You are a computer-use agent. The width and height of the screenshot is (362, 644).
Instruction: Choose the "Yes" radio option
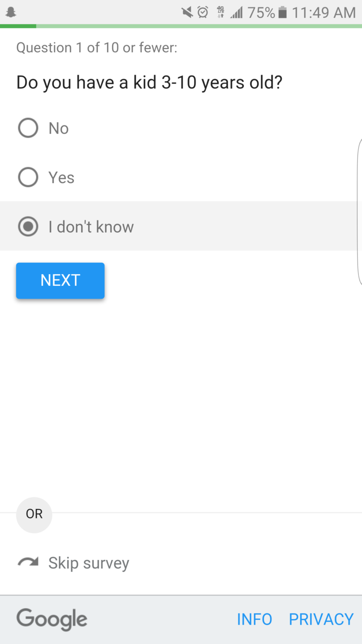click(28, 177)
